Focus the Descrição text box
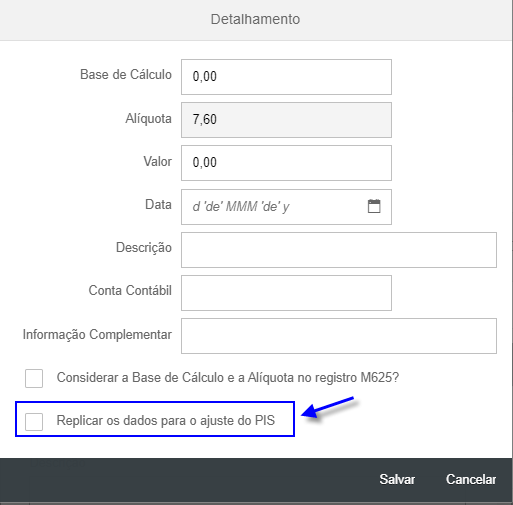This screenshot has height=505, width=513. (x=339, y=250)
